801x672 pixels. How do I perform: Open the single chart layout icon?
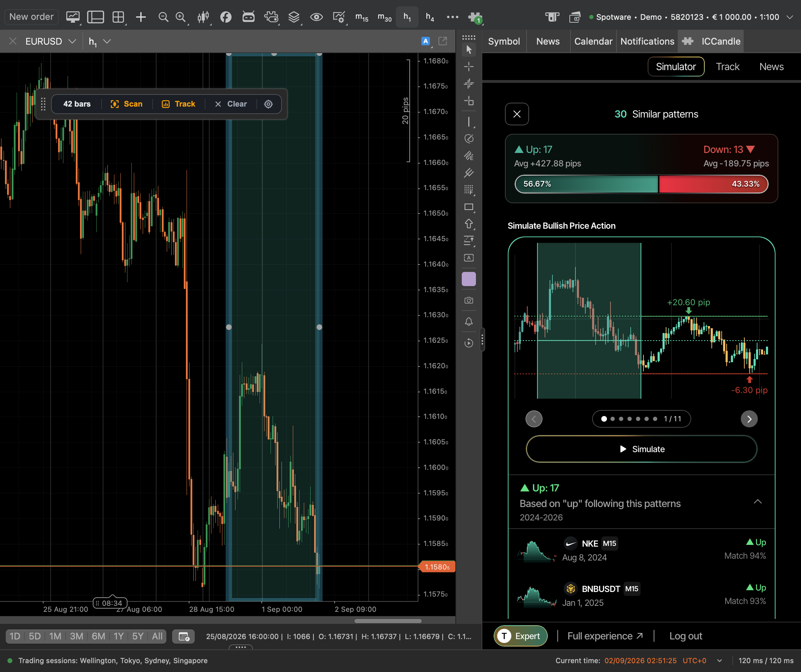[95, 17]
